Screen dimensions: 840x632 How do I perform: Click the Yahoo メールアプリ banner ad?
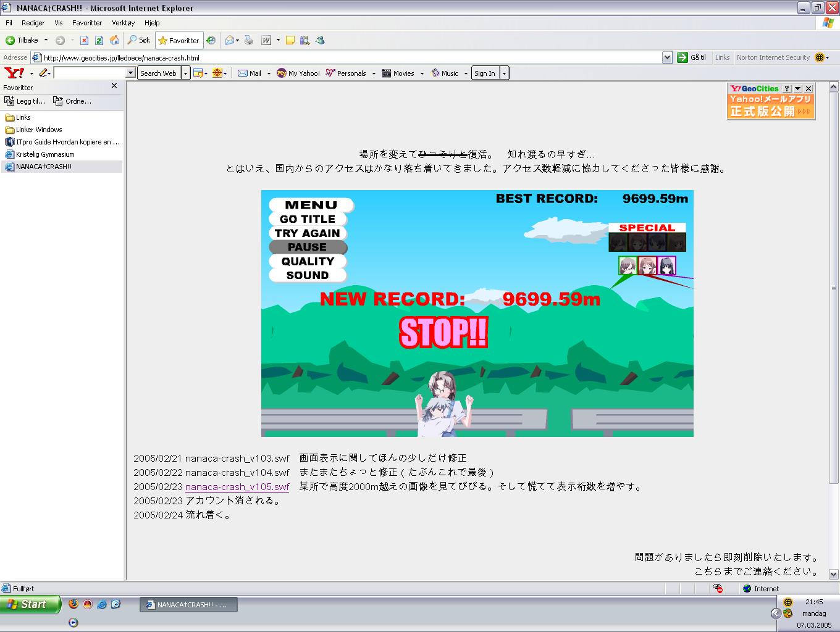point(771,106)
